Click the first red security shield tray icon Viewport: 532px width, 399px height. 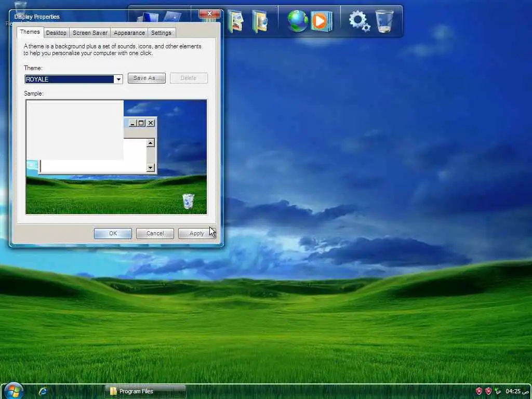pos(478,391)
